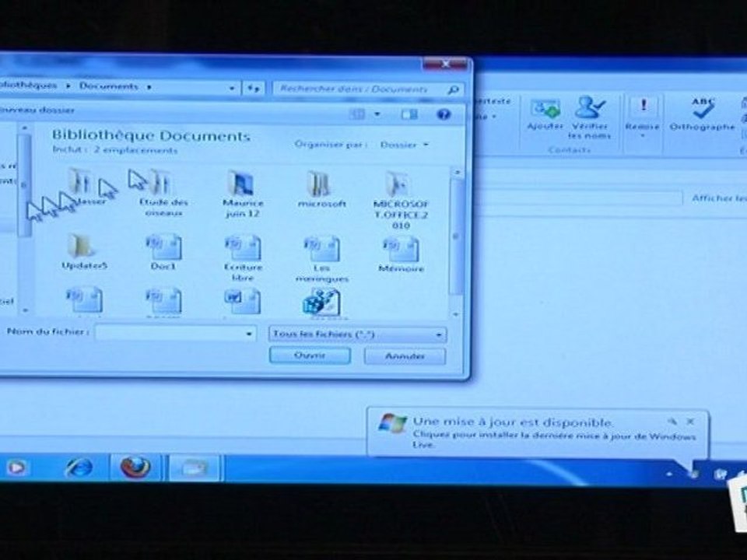Image resolution: width=747 pixels, height=560 pixels.
Task: Click the Annuler button
Action: tap(405, 355)
